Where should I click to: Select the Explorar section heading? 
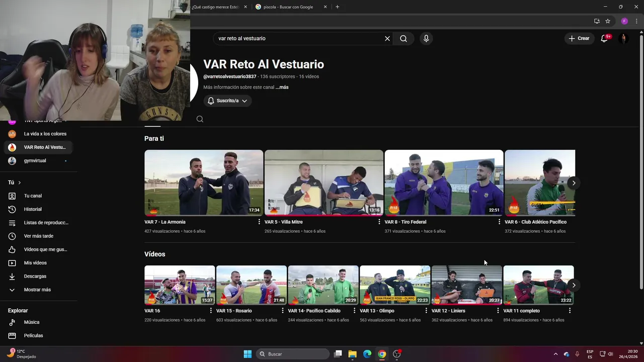click(18, 311)
